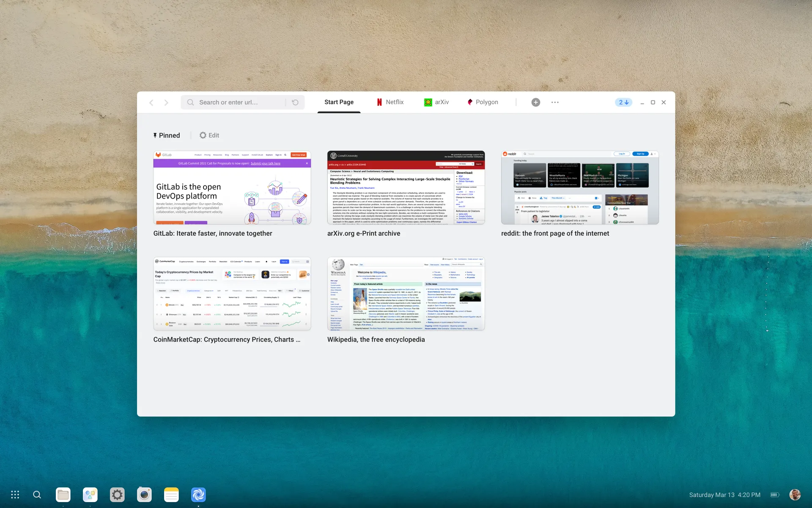Click the Polygon favicon in tab bar

470,102
